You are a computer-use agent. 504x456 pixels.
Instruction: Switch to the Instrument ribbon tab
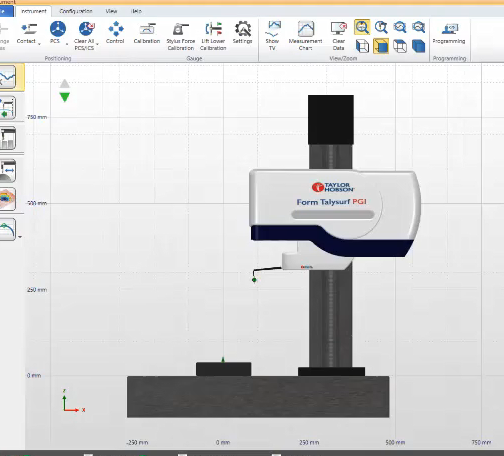point(34,11)
